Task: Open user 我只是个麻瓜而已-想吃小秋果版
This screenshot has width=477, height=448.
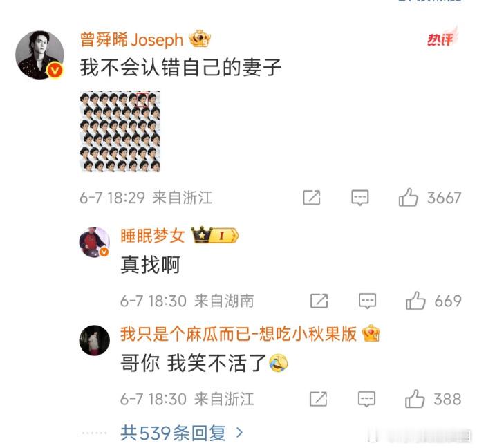Action: pos(238,334)
